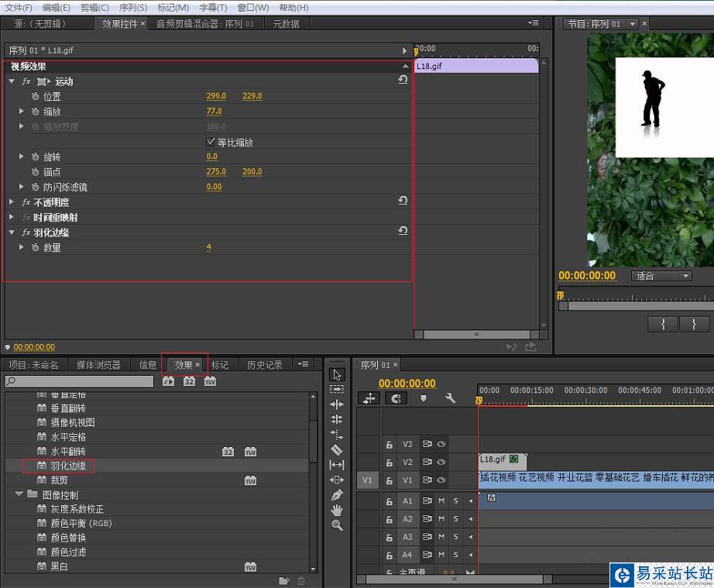714x588 pixels.
Task: Toggle V3 track output eye
Action: tap(441, 444)
